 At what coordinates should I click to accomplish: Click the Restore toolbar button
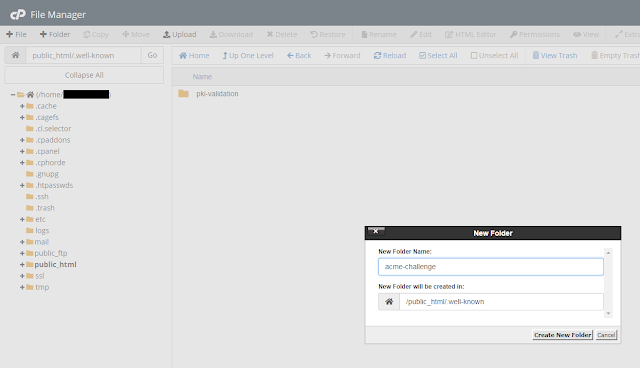[328, 34]
